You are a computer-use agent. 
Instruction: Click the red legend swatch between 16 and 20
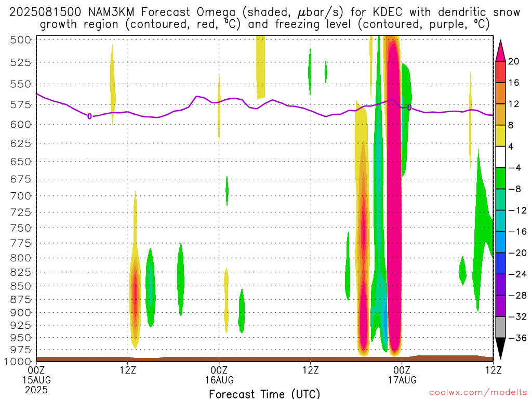point(500,72)
